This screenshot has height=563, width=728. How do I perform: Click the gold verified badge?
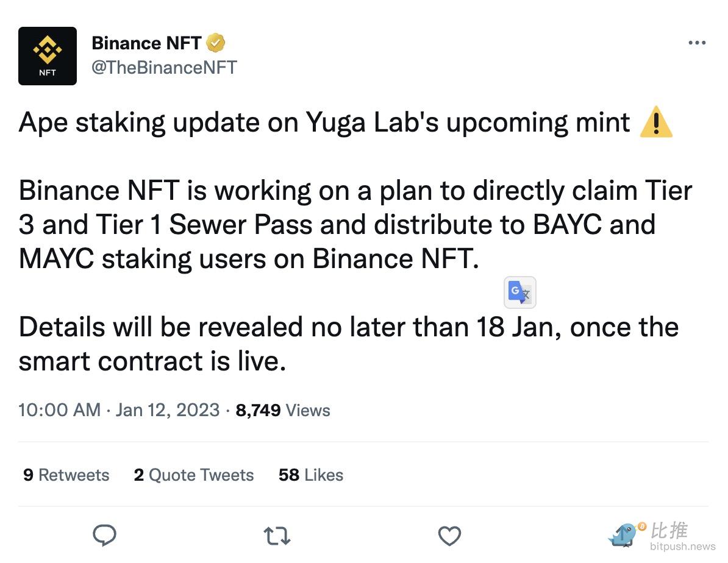click(216, 43)
